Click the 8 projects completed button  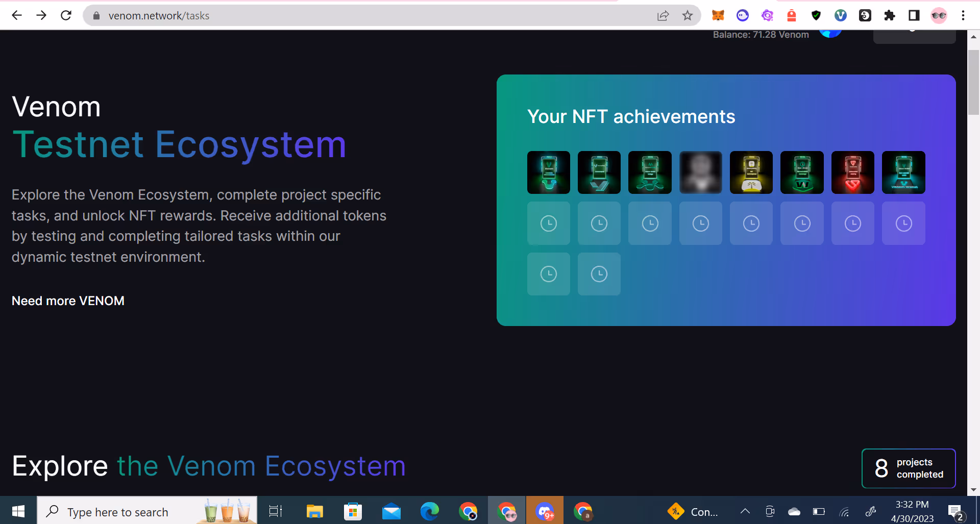908,468
